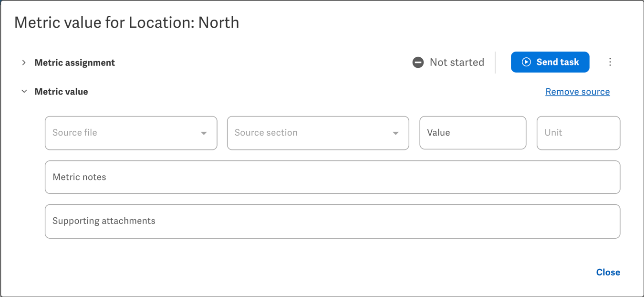Collapse the Metric value section chevron
This screenshot has width=644, height=297.
pos(24,92)
